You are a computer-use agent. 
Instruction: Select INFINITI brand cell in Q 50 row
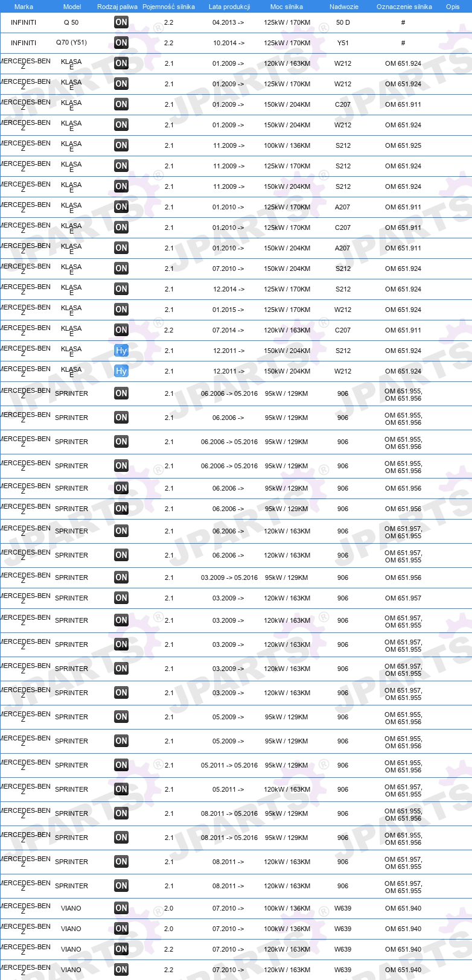coord(24,22)
